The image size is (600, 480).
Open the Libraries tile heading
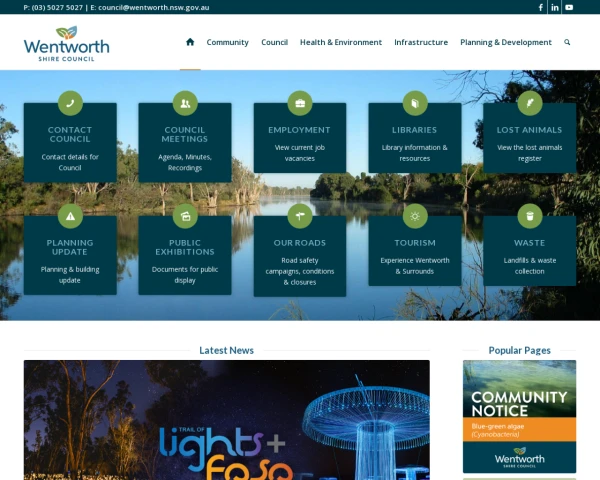coord(414,130)
